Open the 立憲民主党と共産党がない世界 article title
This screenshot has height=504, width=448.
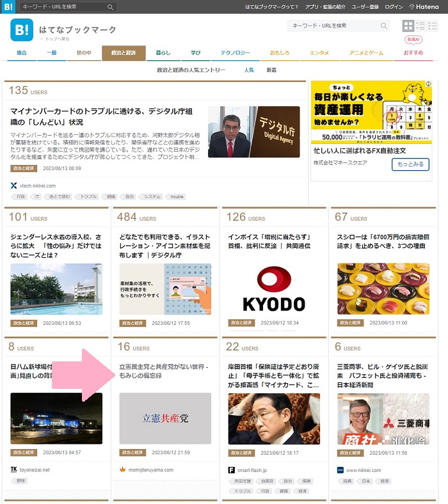pyautogui.click(x=164, y=371)
